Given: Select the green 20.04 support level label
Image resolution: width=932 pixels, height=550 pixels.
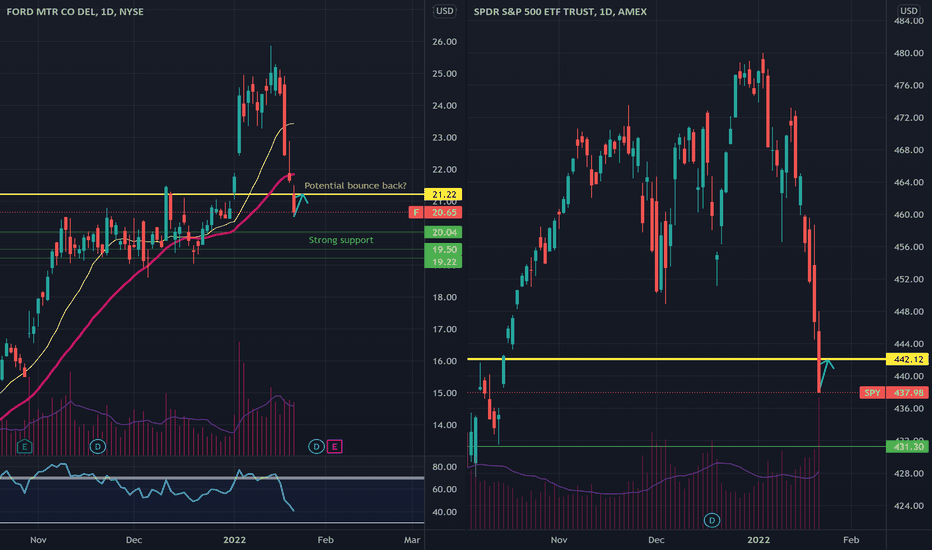Looking at the screenshot, I should (443, 232).
